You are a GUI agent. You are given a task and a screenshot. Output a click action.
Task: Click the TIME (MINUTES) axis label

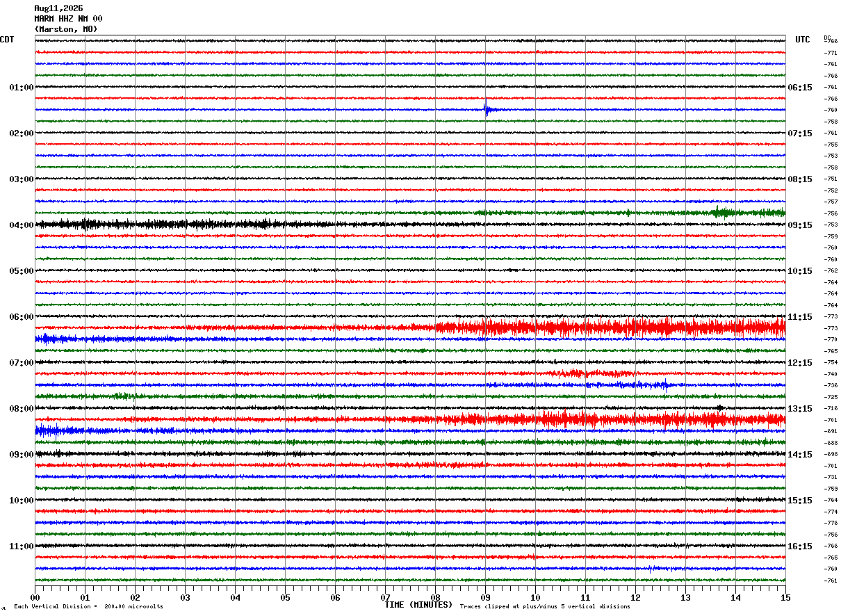(418, 605)
